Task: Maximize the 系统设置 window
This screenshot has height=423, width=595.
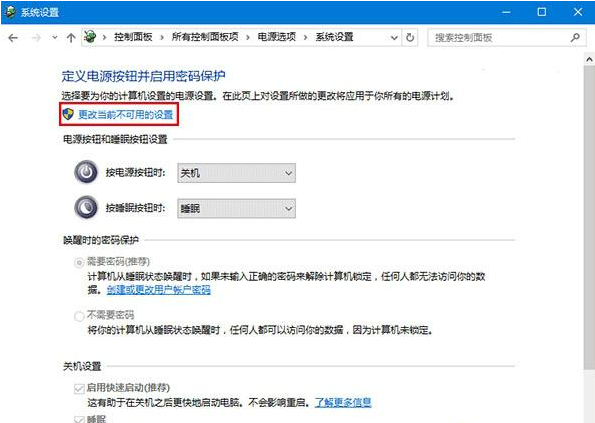Action: coord(542,12)
